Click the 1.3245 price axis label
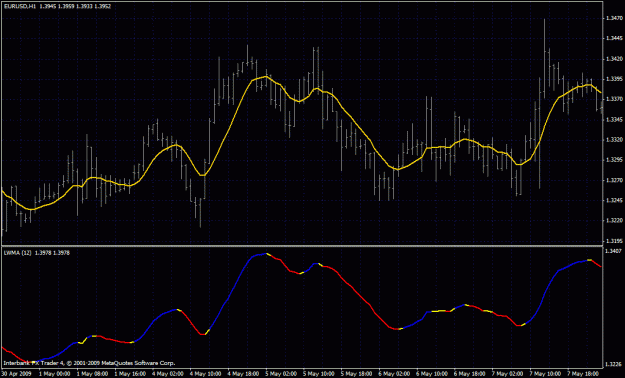The height and width of the screenshot is (378, 625). tap(614, 200)
